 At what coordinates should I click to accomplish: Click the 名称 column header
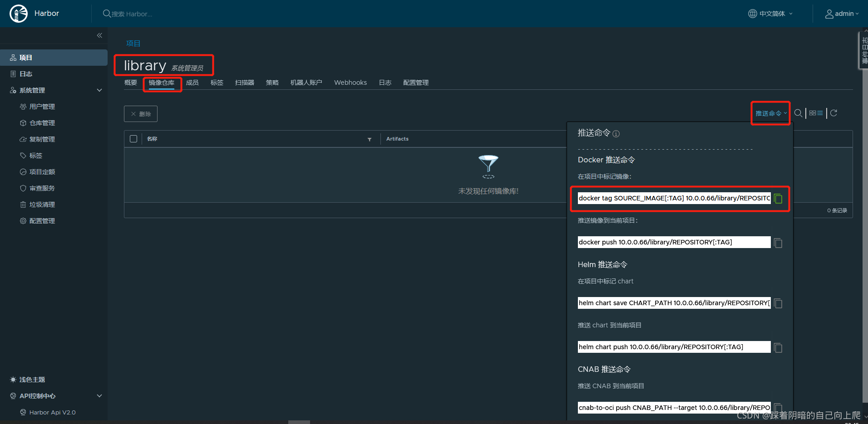click(x=152, y=139)
